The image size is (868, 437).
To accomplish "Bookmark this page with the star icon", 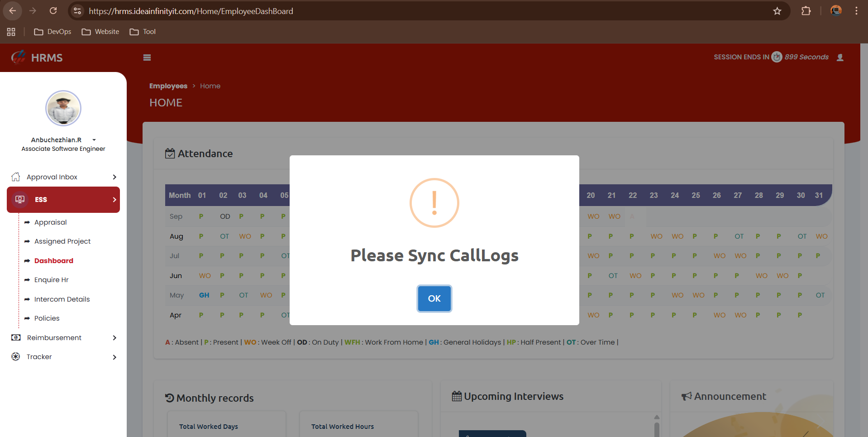I will coord(777,11).
